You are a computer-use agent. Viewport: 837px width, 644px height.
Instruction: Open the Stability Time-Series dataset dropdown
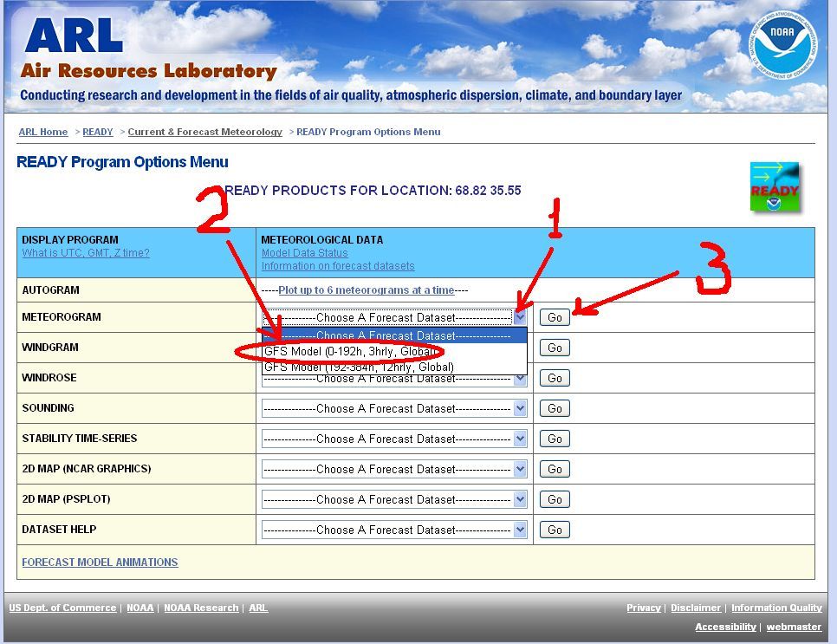coord(394,439)
